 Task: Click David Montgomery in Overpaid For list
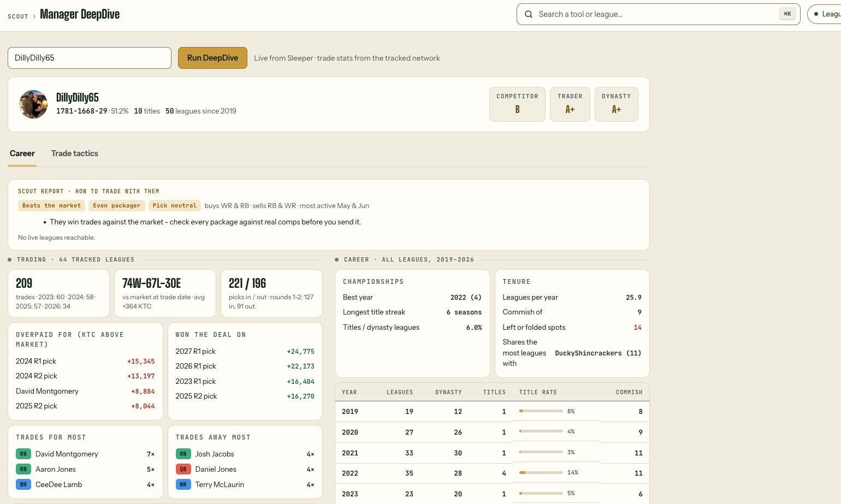point(47,391)
